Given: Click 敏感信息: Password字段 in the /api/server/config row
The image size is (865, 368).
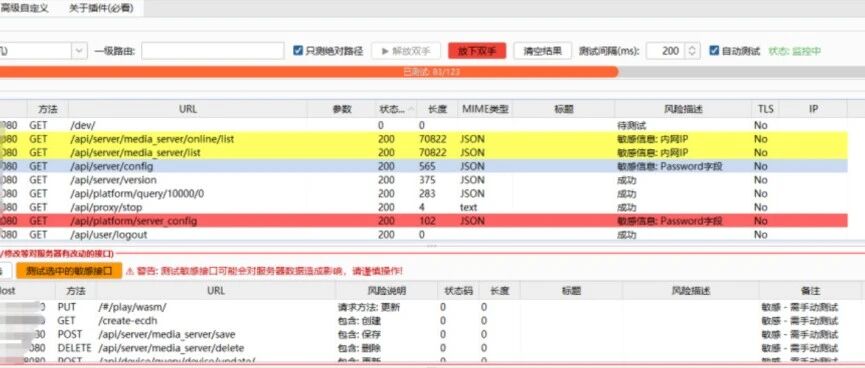Looking at the screenshot, I should click(x=670, y=166).
